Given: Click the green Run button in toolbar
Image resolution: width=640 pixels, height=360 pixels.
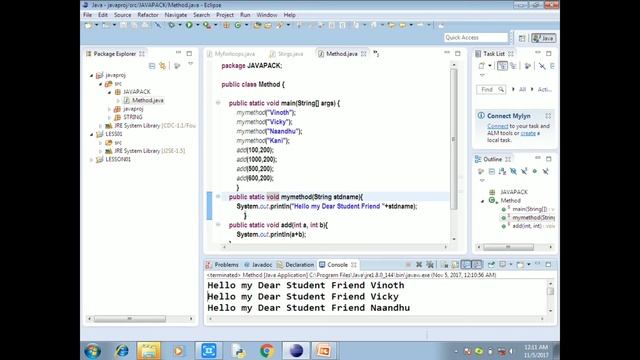Looking at the screenshot, I should point(189,25).
